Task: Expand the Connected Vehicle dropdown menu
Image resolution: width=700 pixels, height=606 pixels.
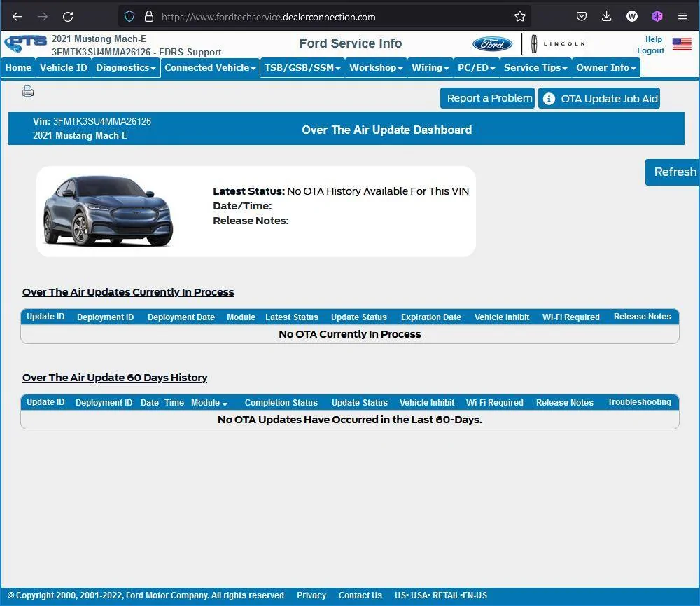Action: [210, 67]
